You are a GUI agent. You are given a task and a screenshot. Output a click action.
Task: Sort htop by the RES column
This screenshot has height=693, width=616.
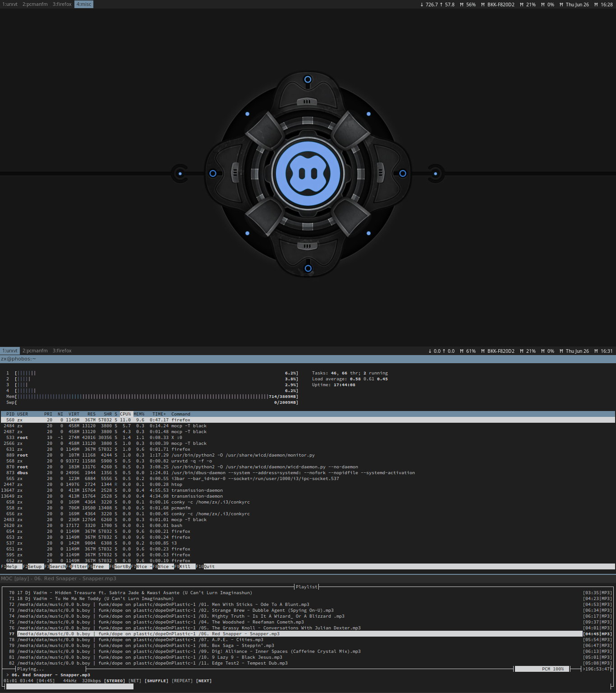click(x=92, y=414)
